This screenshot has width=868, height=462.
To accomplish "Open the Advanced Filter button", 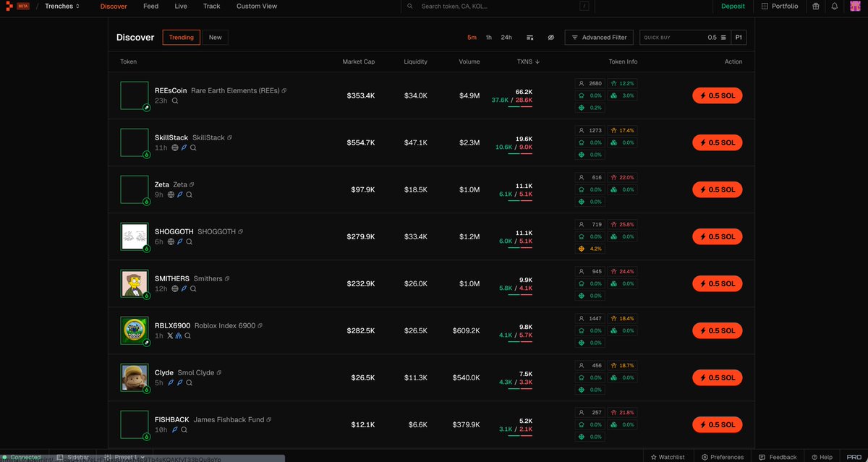I will (x=599, y=38).
